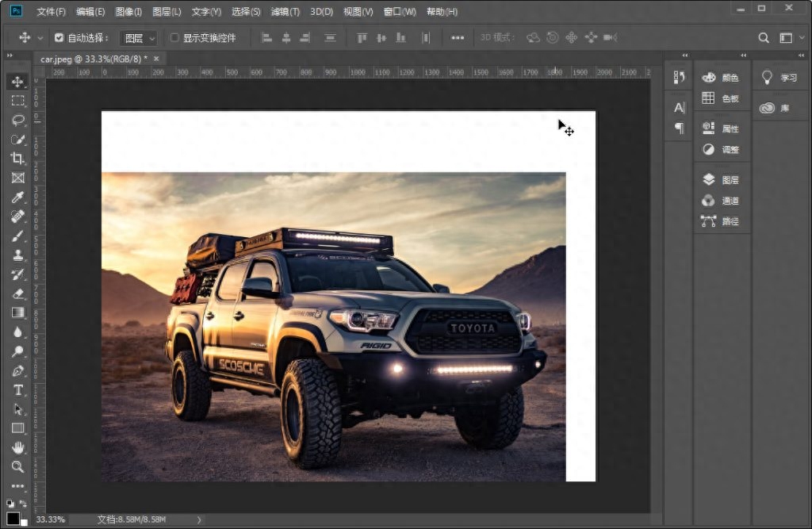Open the 色板 panel
This screenshot has width=812, height=529.
click(x=722, y=98)
